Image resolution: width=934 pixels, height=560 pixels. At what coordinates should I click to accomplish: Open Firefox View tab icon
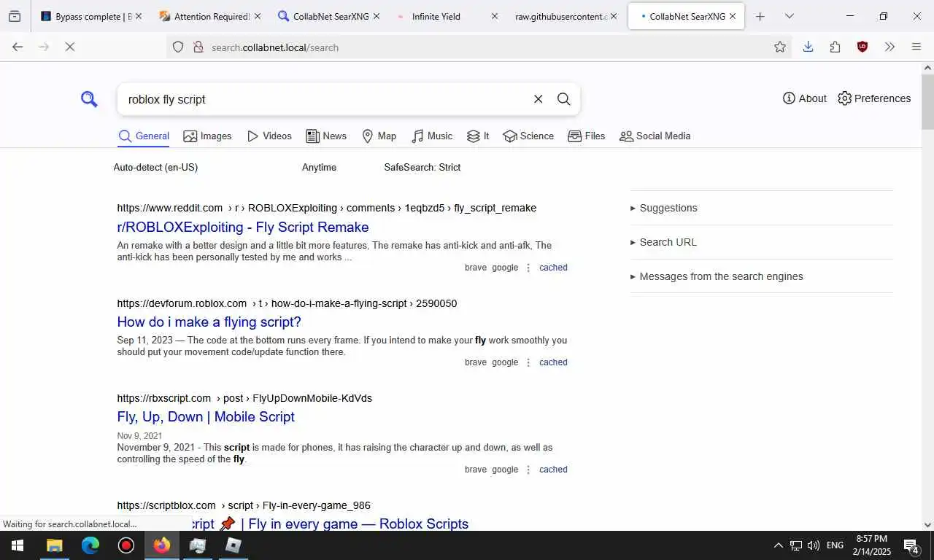[15, 16]
